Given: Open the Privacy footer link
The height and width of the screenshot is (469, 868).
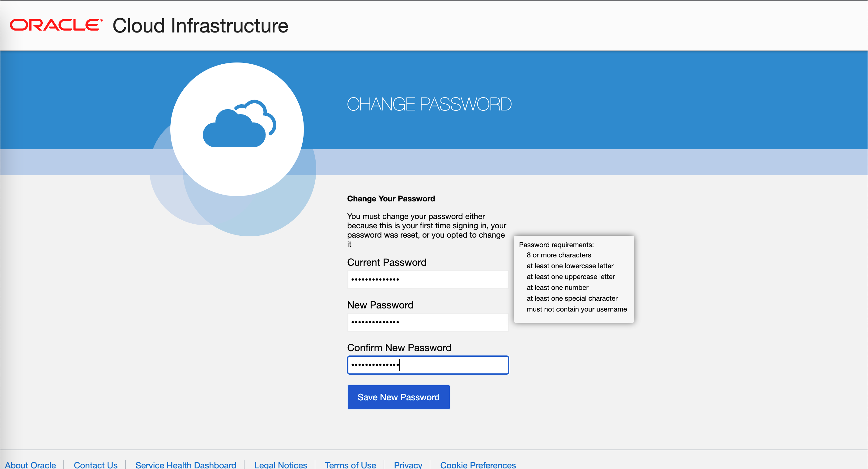Looking at the screenshot, I should (x=408, y=465).
